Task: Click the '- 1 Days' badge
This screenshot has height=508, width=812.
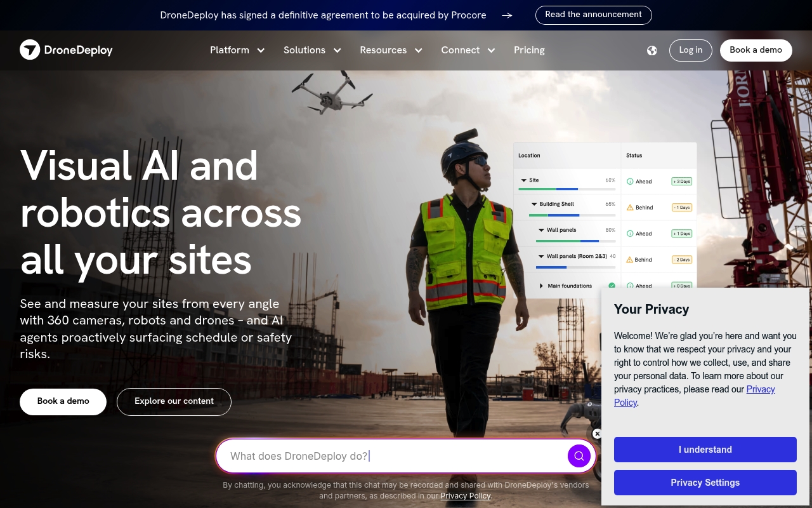Action: [681, 208]
